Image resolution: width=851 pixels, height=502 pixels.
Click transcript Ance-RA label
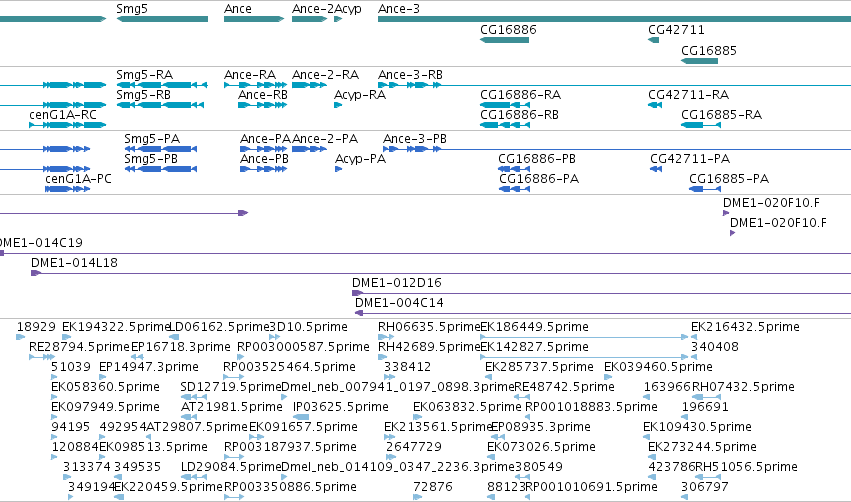(x=250, y=74)
